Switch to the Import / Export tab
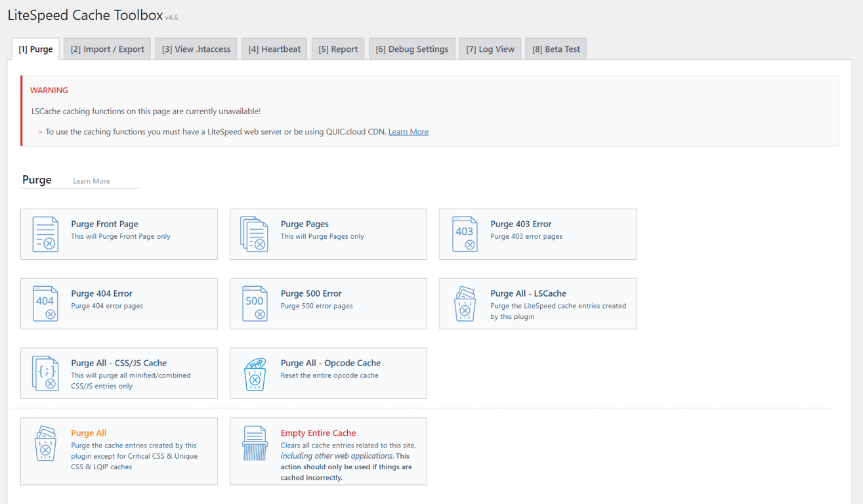Image resolution: width=863 pixels, height=504 pixels. click(x=107, y=48)
